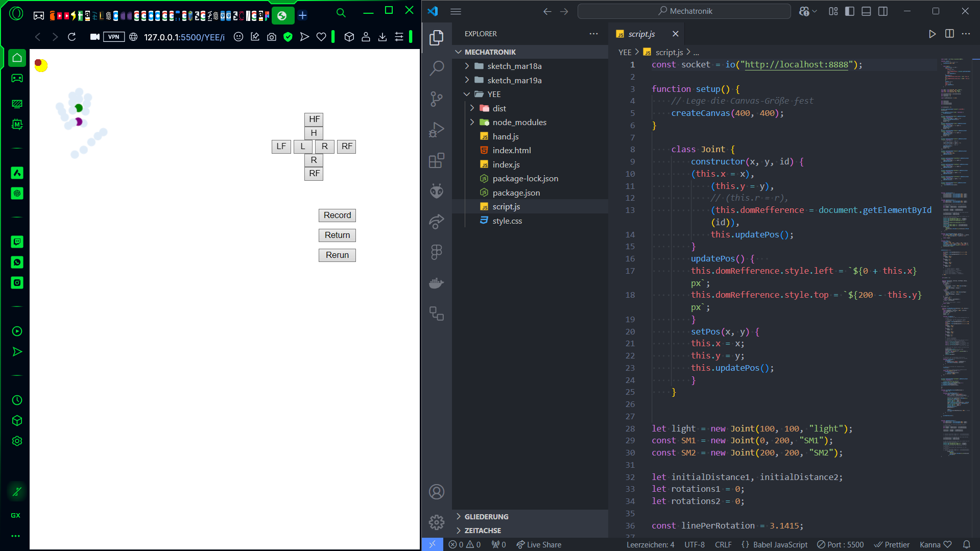Screen dimensions: 980x551
Task: Toggle the primary side bar
Action: point(850,11)
